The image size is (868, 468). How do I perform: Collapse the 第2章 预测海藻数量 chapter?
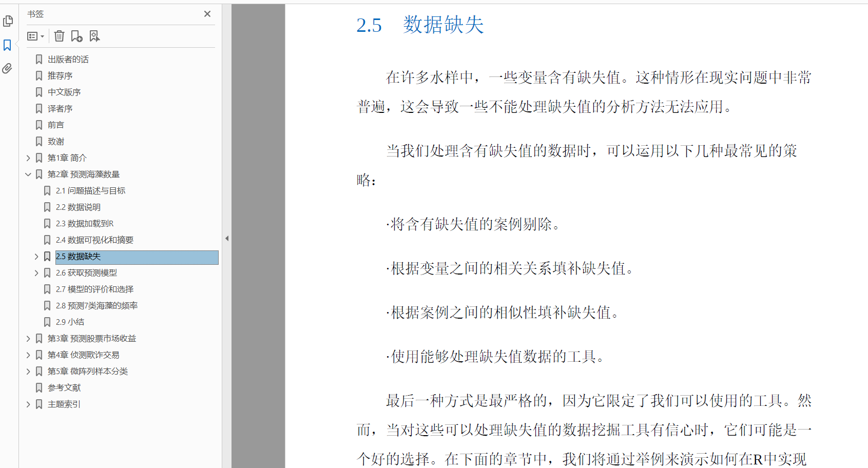click(x=28, y=174)
